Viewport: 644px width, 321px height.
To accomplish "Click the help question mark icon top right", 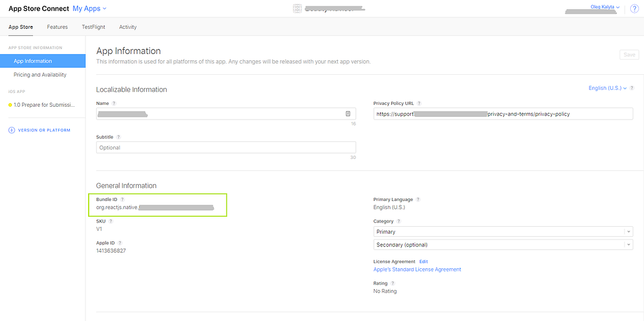I will 634,9.
